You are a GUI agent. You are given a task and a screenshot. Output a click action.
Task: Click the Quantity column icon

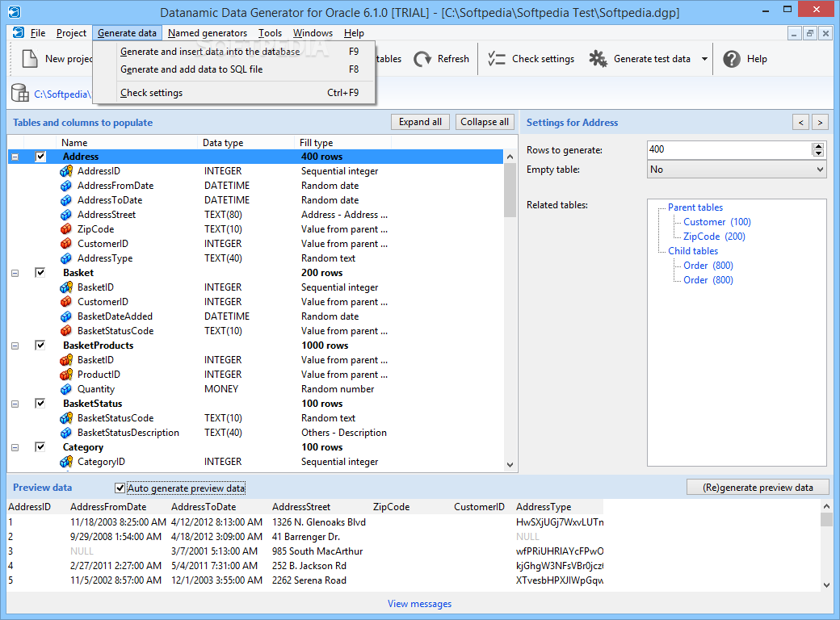pyautogui.click(x=66, y=389)
